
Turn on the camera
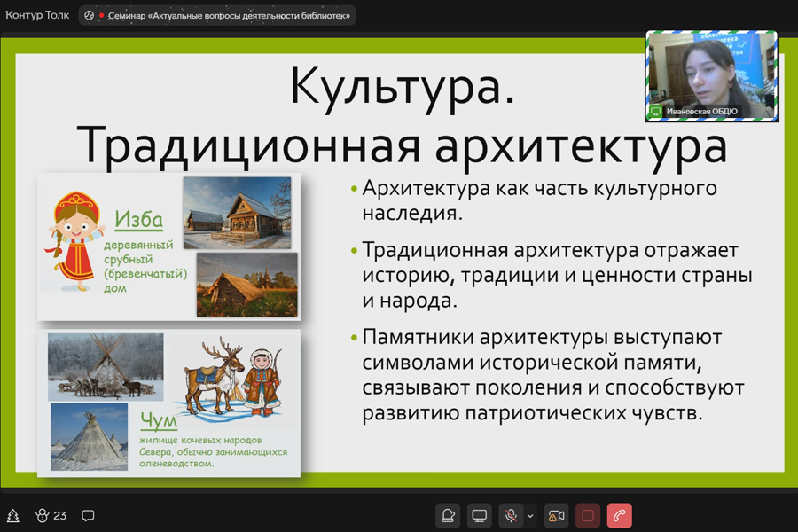(x=556, y=515)
